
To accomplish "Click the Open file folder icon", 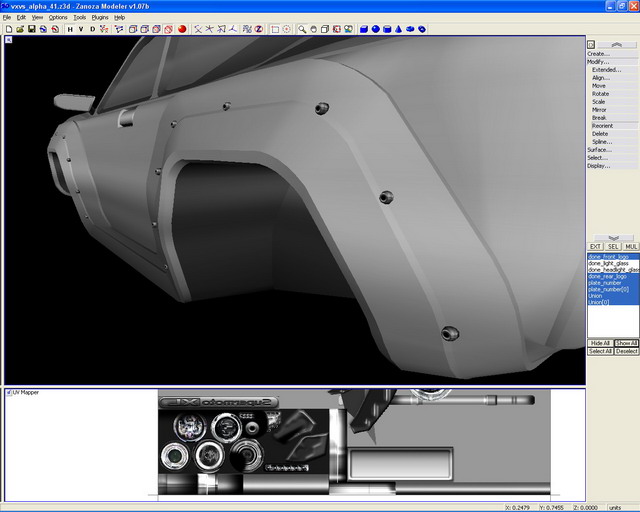I will 20,29.
